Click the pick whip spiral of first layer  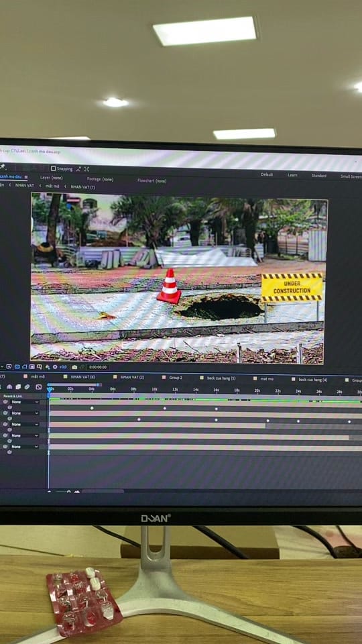5,402
